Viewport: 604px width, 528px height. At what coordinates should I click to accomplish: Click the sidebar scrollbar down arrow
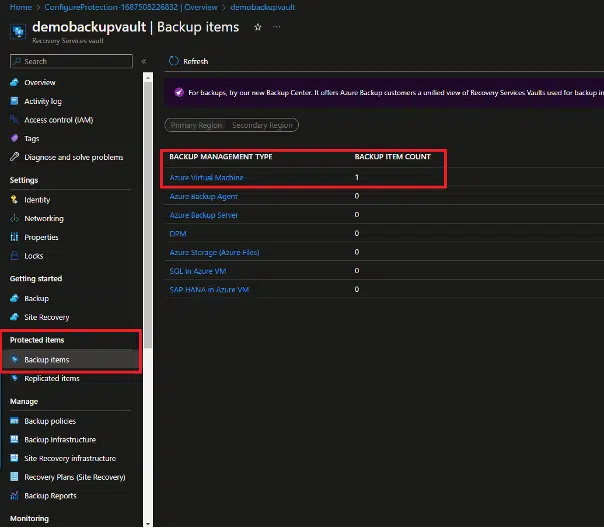tap(148, 523)
